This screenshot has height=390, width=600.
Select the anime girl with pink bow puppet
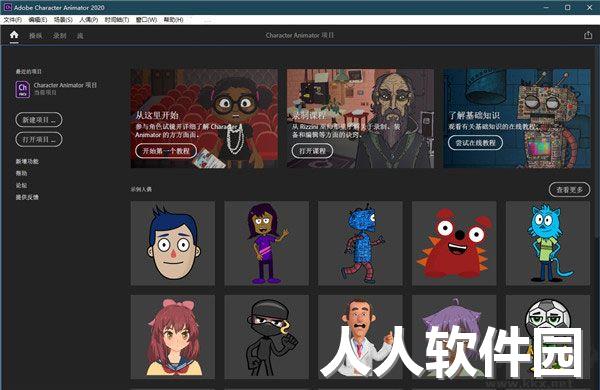(173, 337)
